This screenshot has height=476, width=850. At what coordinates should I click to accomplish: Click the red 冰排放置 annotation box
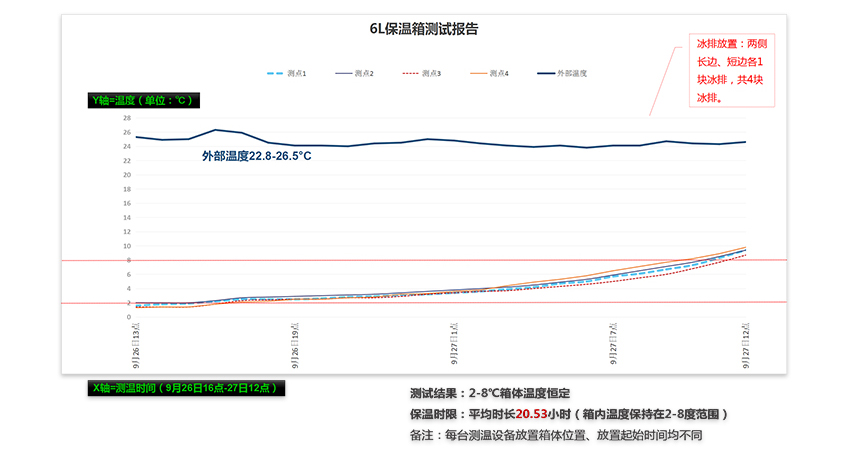(x=731, y=70)
